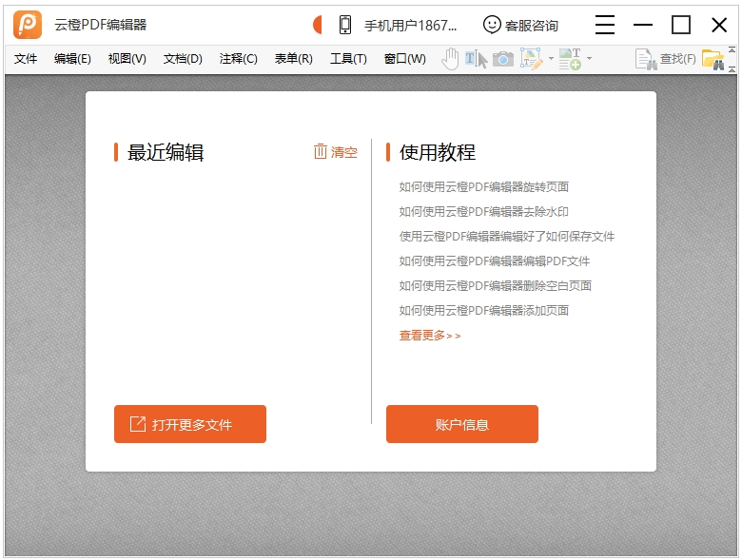
Task: Click 打开更多文件 button
Action: tap(190, 424)
